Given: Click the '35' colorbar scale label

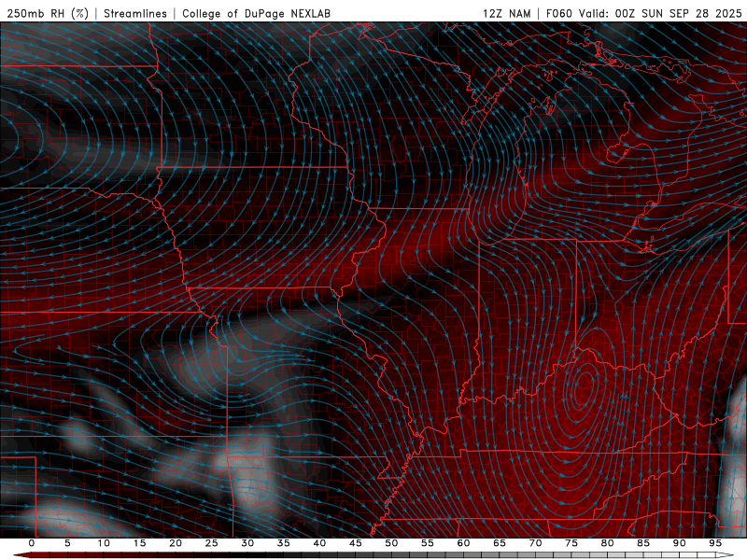Looking at the screenshot, I should (x=283, y=543).
